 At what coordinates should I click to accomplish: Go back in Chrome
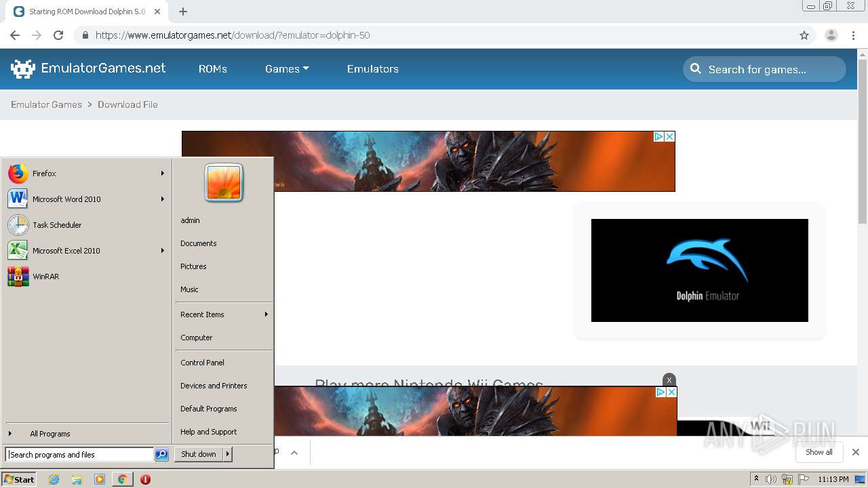pyautogui.click(x=15, y=35)
